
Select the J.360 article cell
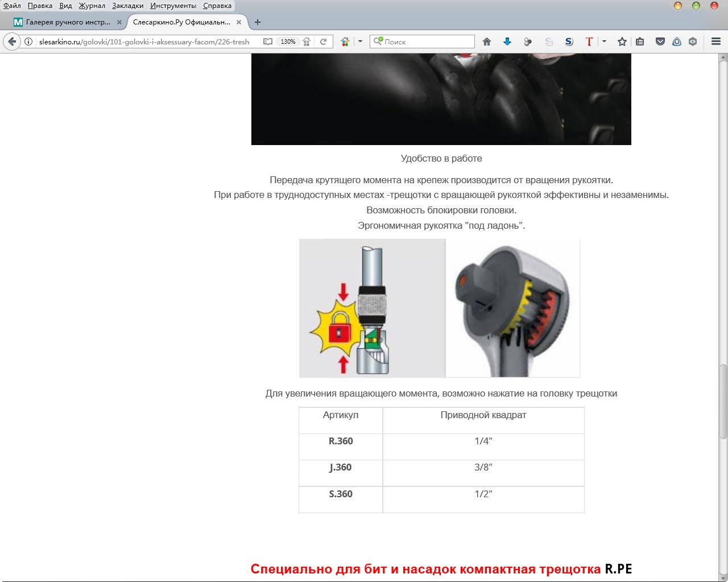341,473
